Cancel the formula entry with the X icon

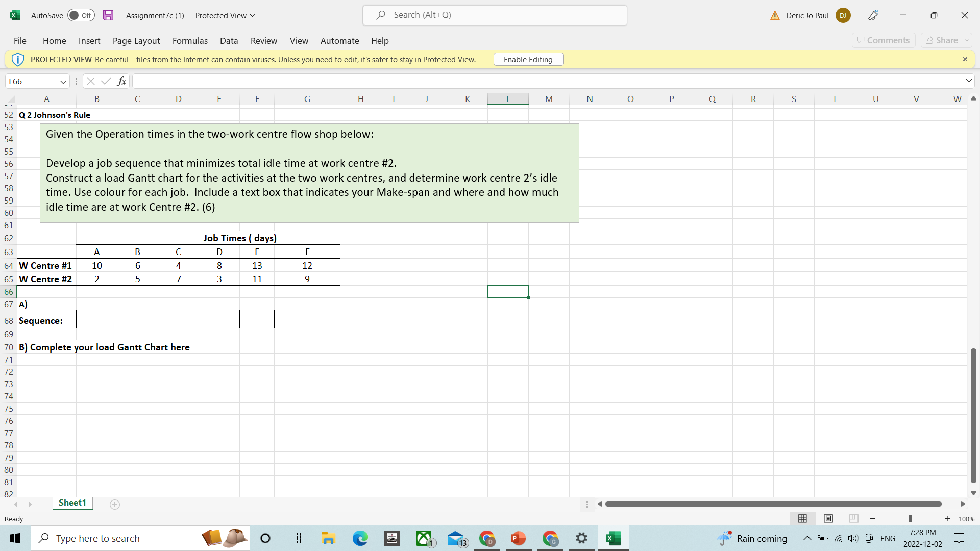[x=90, y=81]
